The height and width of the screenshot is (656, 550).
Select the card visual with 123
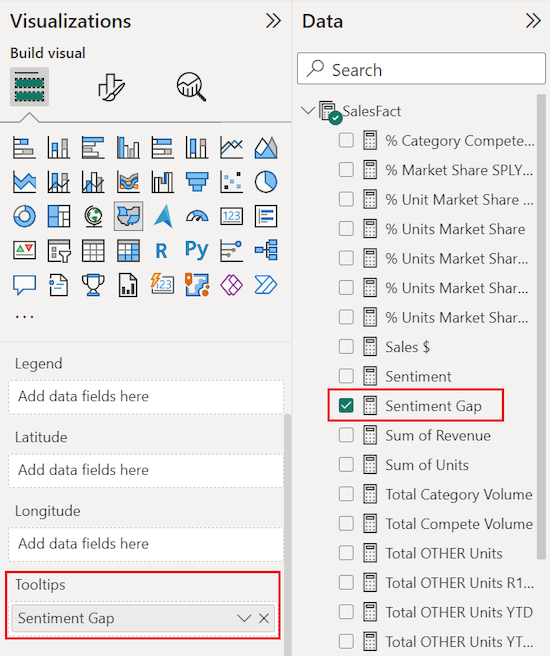coord(231,216)
